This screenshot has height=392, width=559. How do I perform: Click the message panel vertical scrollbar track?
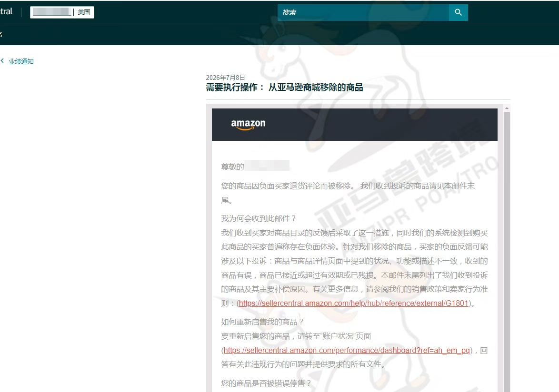click(x=507, y=251)
